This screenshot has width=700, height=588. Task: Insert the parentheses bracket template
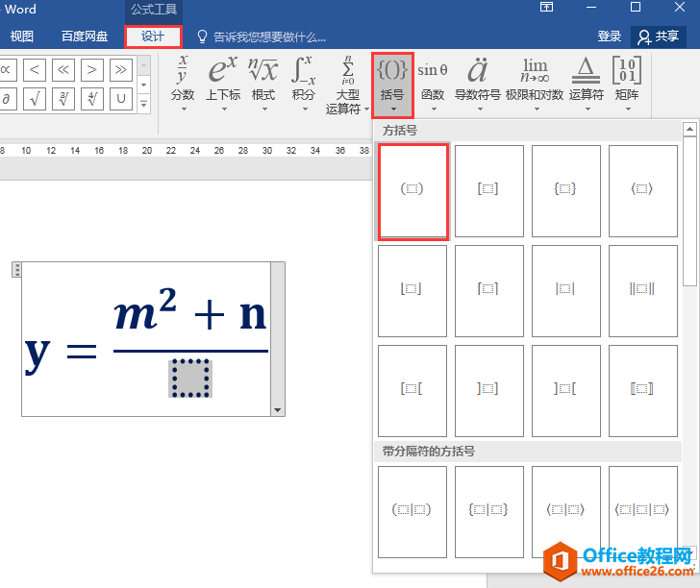click(x=412, y=190)
